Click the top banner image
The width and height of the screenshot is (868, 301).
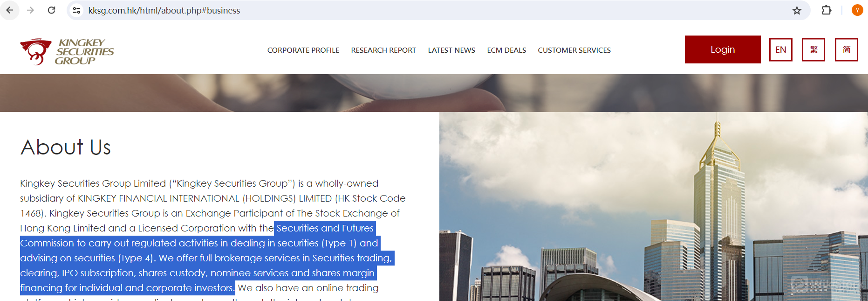434,93
